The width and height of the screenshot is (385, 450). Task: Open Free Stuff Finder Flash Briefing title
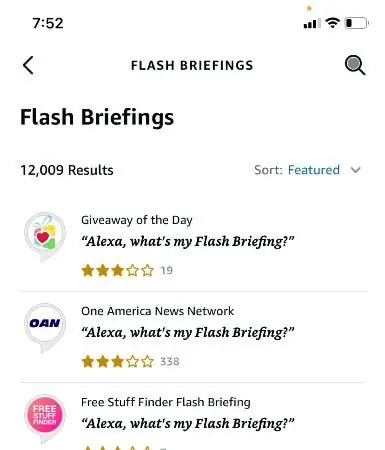pyautogui.click(x=166, y=402)
